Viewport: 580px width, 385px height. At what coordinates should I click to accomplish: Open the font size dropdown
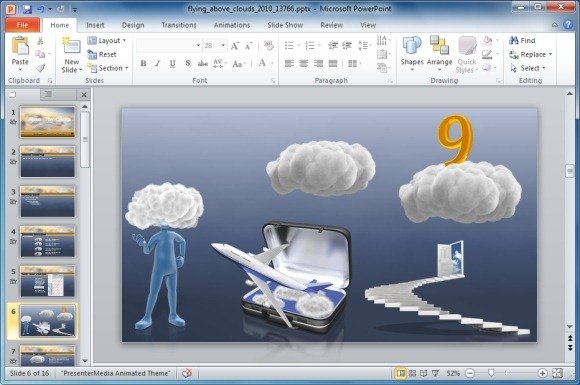tap(223, 45)
